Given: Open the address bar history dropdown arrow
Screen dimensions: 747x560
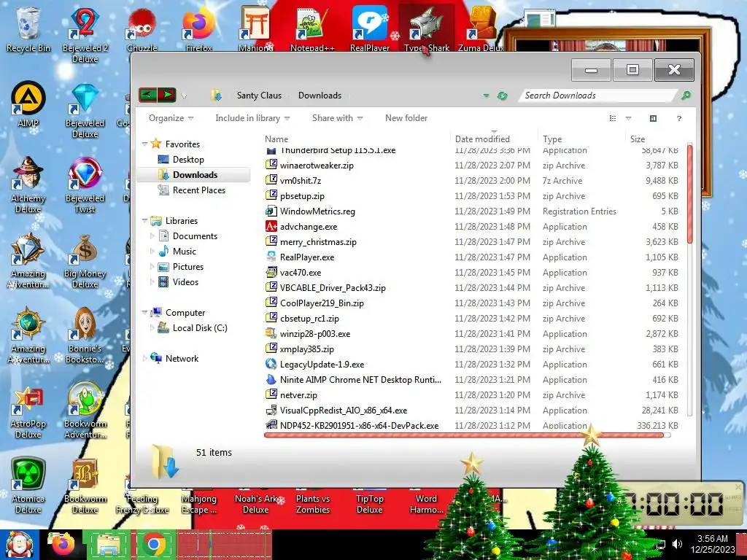Looking at the screenshot, I should click(486, 96).
